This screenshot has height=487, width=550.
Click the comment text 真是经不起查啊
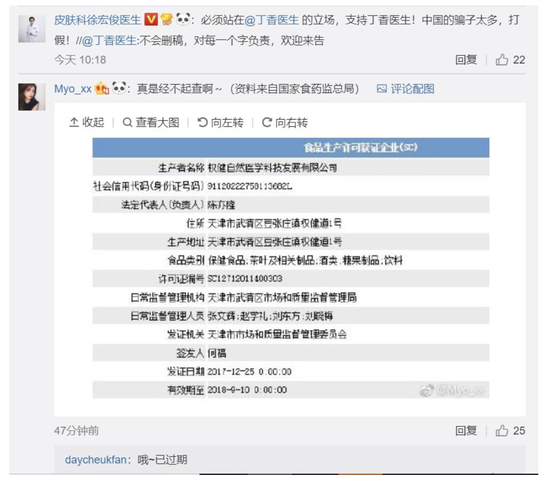pyautogui.click(x=175, y=89)
